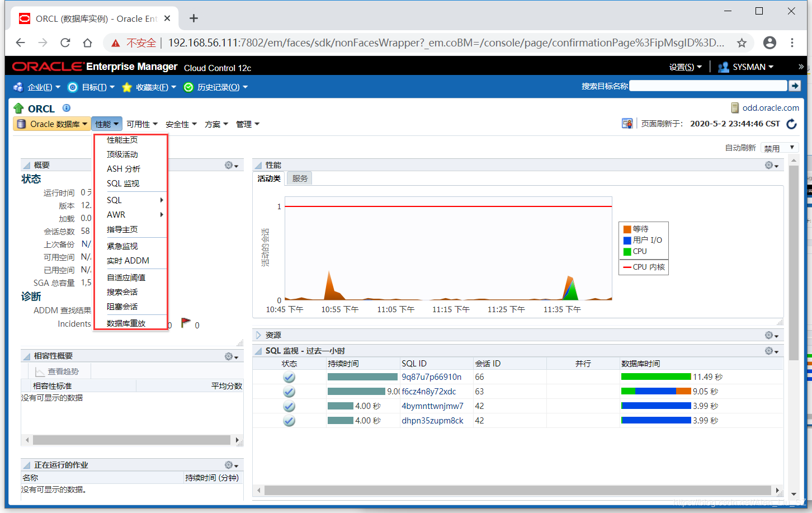
Task: Open the 历史记录 history menu
Action: (x=216, y=87)
